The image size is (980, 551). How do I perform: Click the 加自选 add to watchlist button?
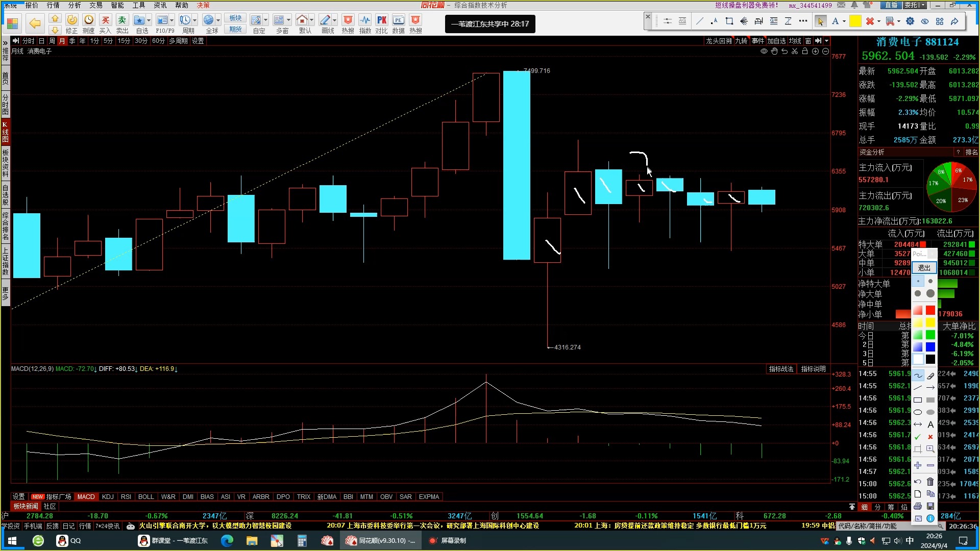[776, 41]
